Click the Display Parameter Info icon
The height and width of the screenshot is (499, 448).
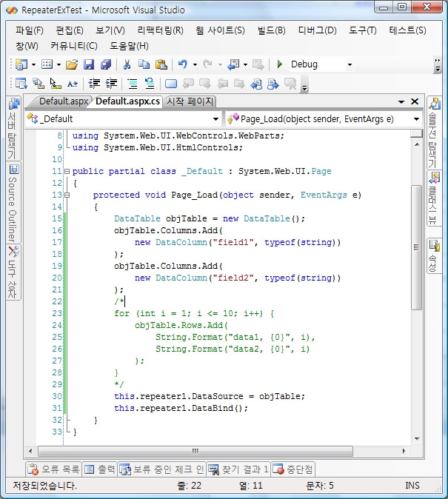39,84
